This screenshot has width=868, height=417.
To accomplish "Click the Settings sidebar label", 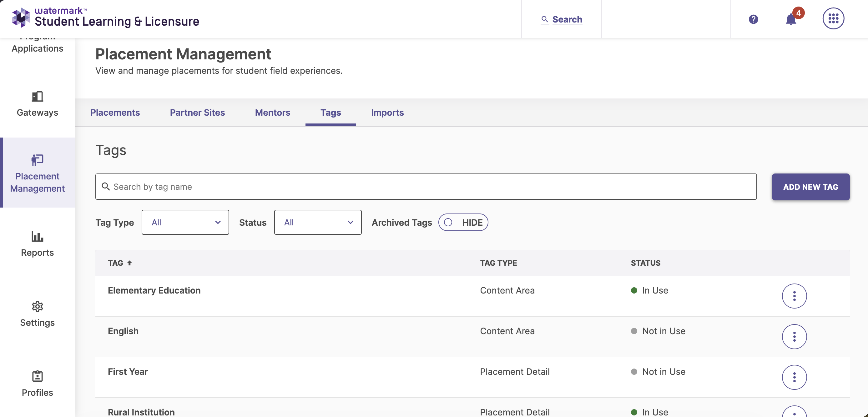I will click(x=38, y=323).
